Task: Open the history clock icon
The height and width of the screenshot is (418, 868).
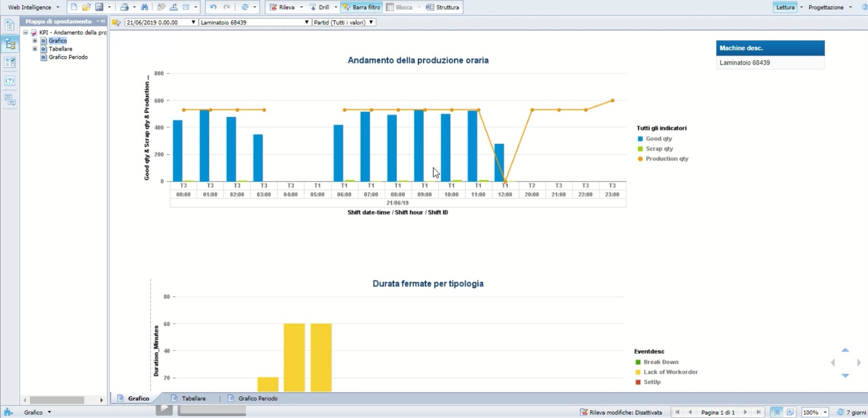Action: tap(161, 7)
